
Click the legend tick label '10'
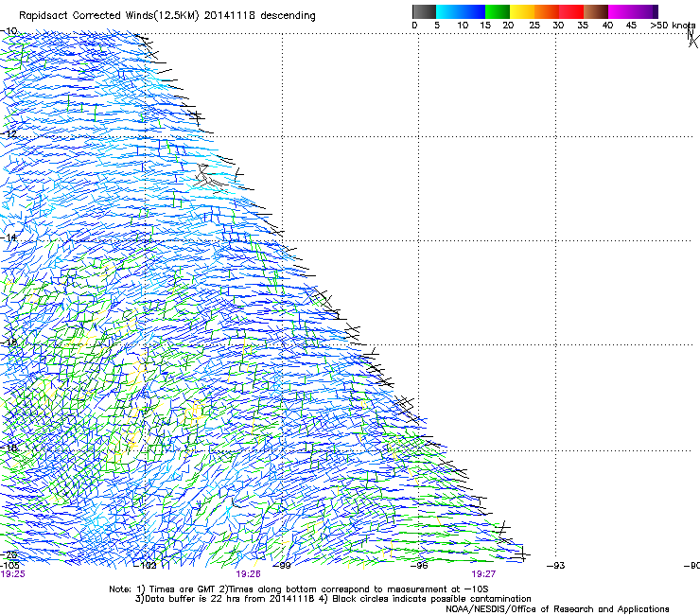463,26
